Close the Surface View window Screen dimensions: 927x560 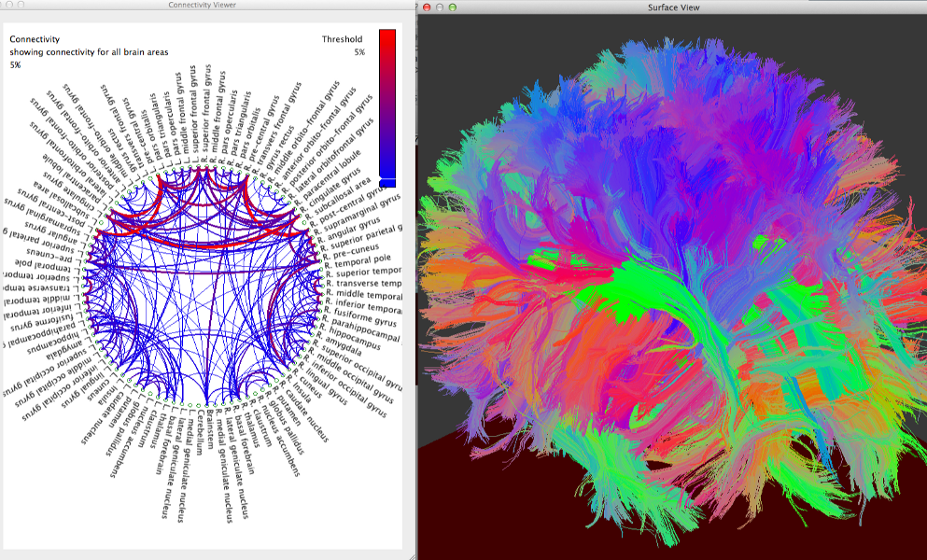[x=427, y=7]
